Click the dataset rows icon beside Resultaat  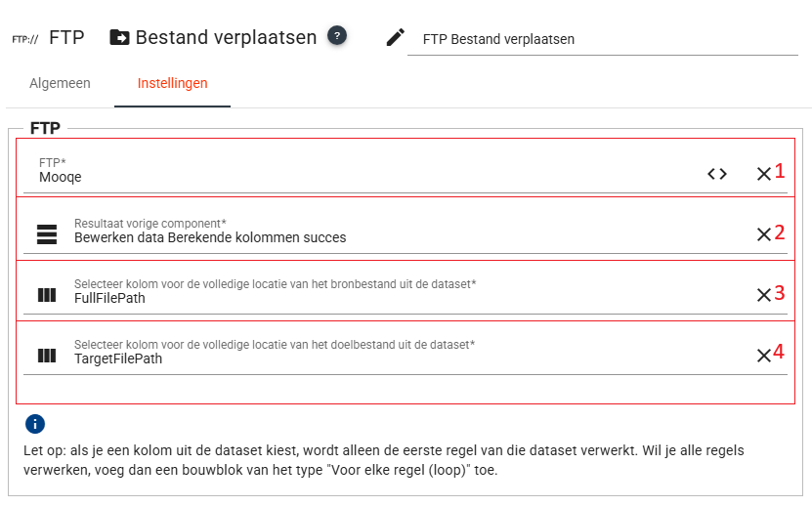[x=47, y=233]
